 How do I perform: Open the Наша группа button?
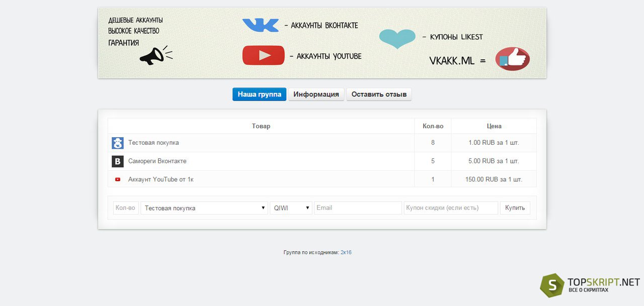pos(259,94)
